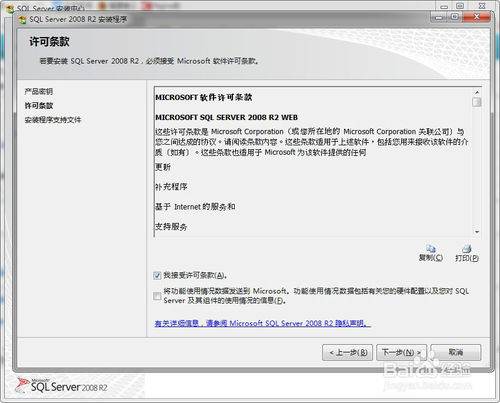
Task: Select the 安装程序支持文件 step in the sidebar
Action: point(53,120)
